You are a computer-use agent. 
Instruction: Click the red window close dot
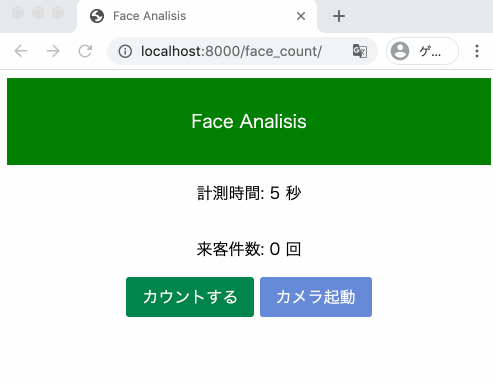coord(18,13)
